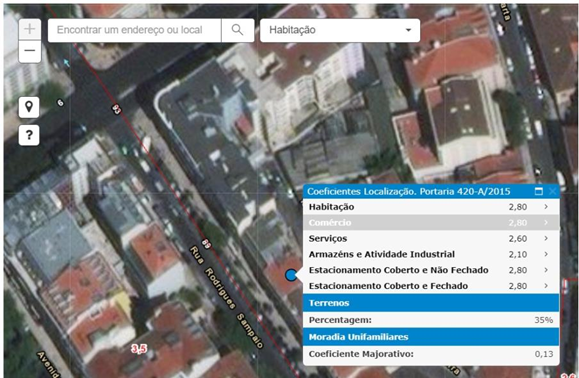Maximize the Coeficientes Localização popup
This screenshot has width=579, height=378.
tap(539, 191)
